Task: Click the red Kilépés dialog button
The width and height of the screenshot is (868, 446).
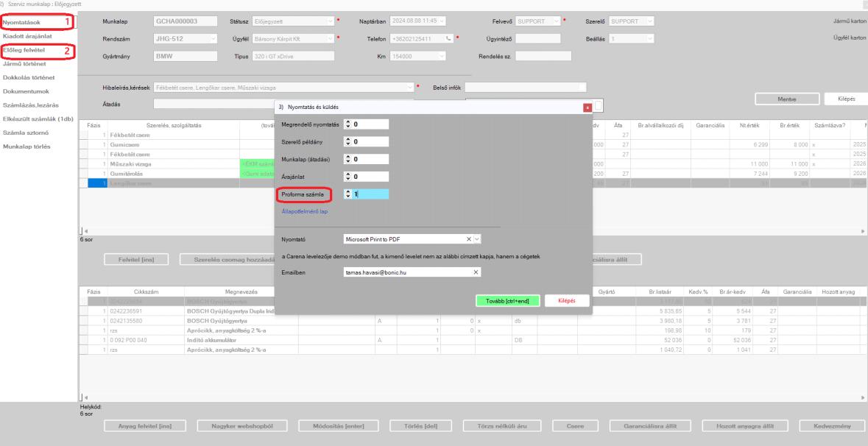Action: (567, 300)
